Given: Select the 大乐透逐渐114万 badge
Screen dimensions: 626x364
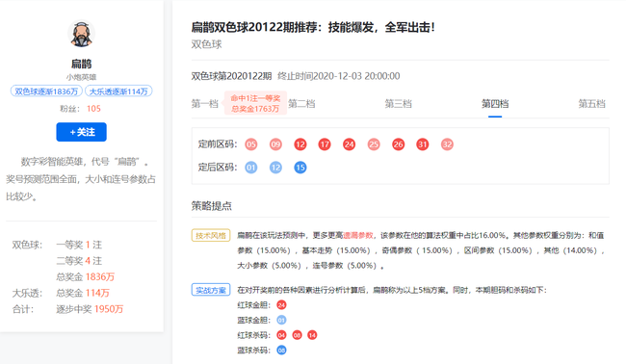Looking at the screenshot, I should tap(118, 91).
